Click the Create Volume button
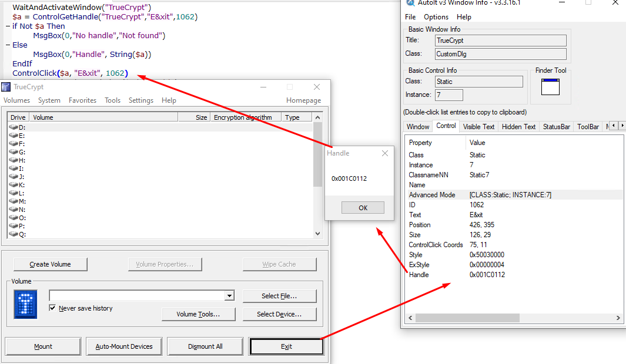The height and width of the screenshot is (364, 626). [x=51, y=264]
